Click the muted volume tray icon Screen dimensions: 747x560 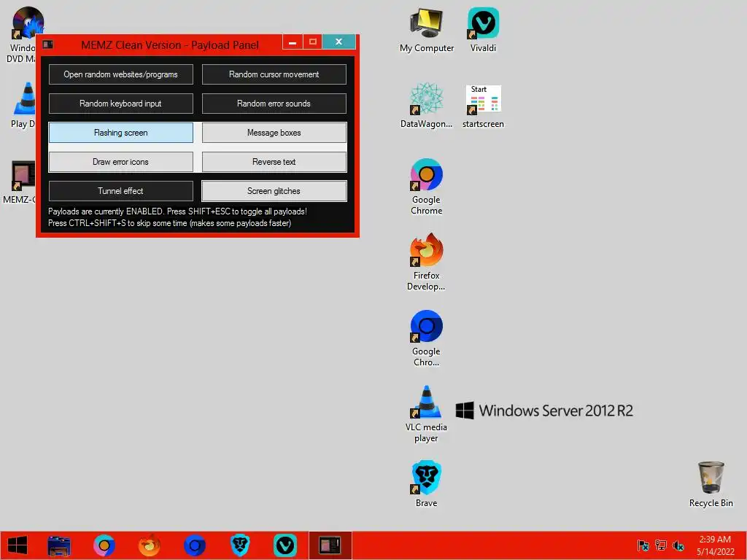click(678, 545)
